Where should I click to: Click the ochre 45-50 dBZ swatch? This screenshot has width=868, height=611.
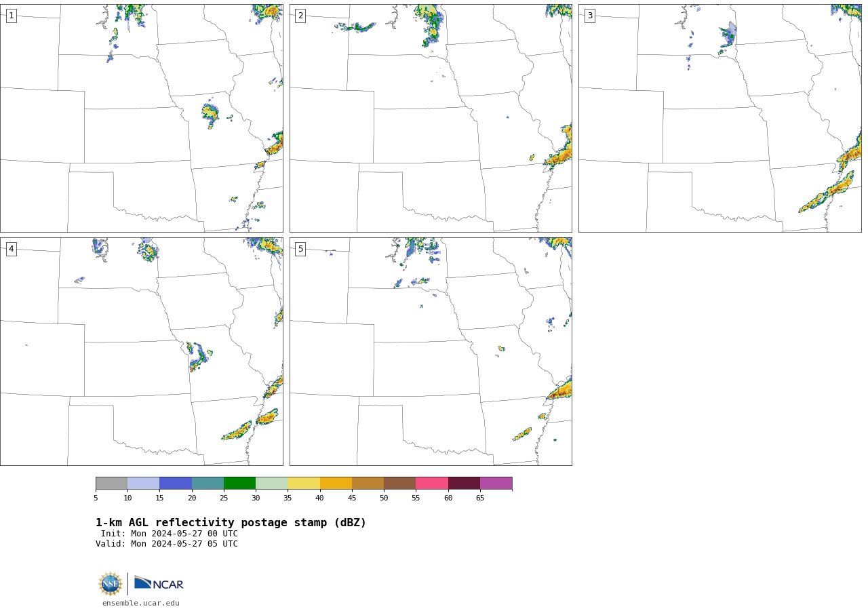(368, 483)
